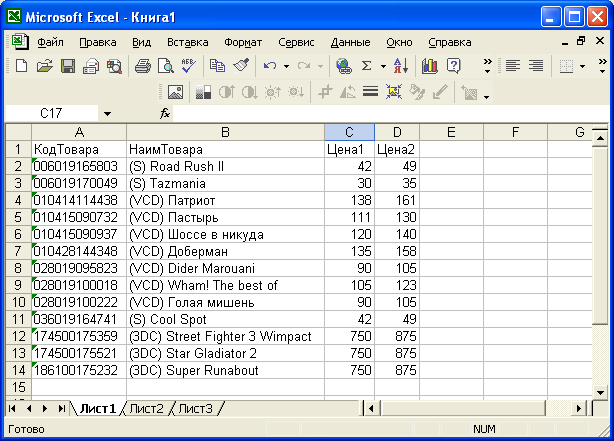
Task: Jump to first sheet tab navigation arrow
Action: 12,408
